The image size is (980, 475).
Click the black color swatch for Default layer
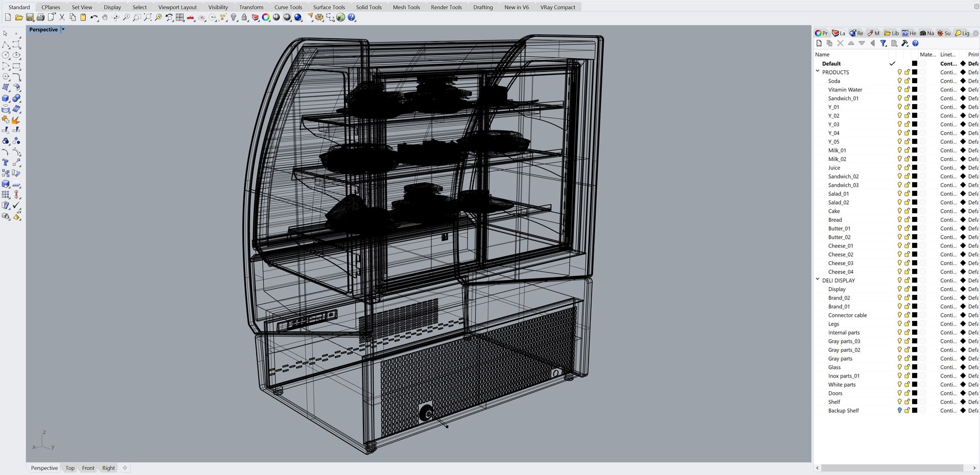click(915, 63)
